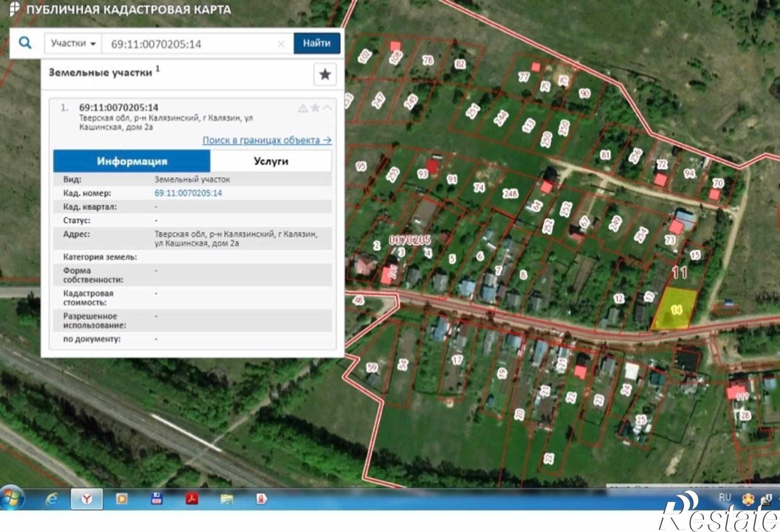Click parcel labeled 95 on map

pos(361,166)
